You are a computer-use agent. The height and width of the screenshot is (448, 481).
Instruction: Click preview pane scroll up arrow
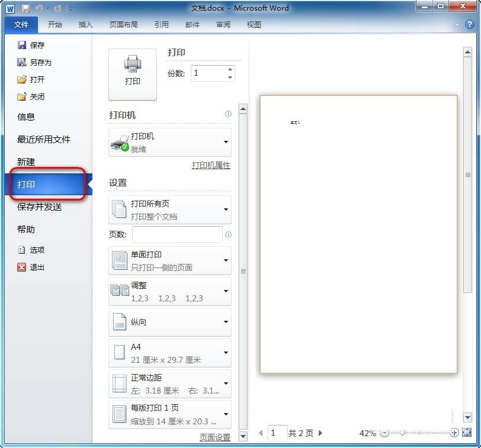[x=467, y=52]
